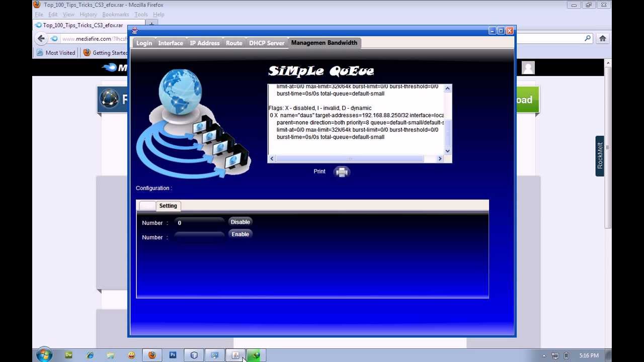Click the printer icon next to Print
Viewport: 644px width, 362px height.
tap(342, 172)
